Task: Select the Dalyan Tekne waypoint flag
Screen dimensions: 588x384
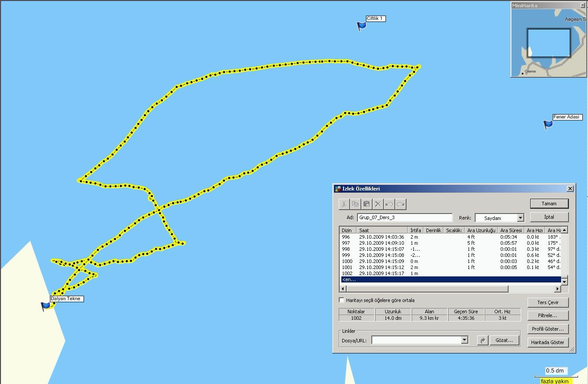Action: [x=46, y=306]
